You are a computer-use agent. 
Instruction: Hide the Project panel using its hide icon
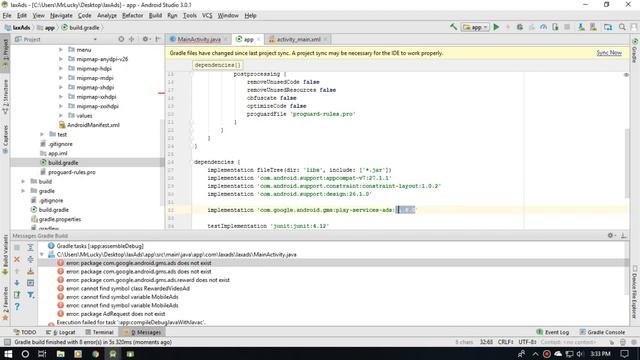click(x=158, y=39)
